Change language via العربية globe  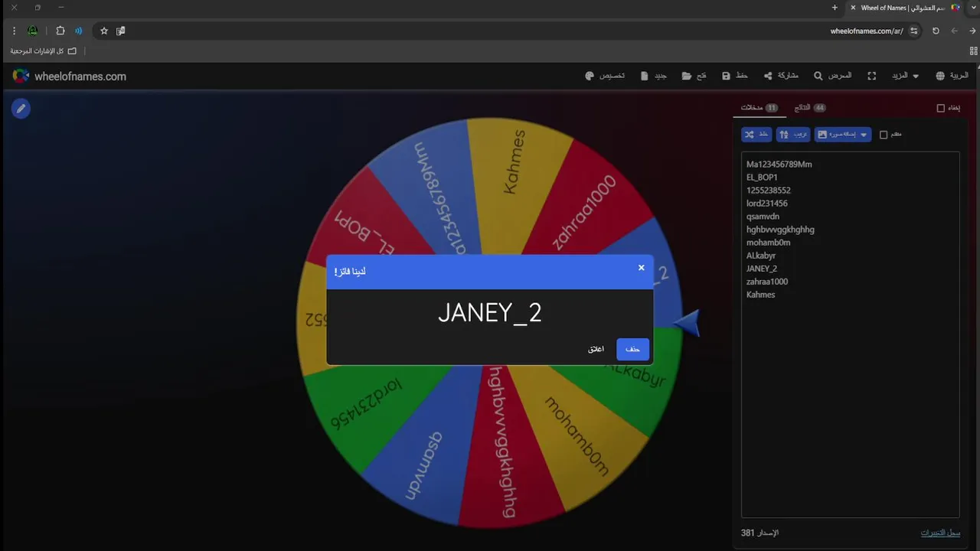952,76
